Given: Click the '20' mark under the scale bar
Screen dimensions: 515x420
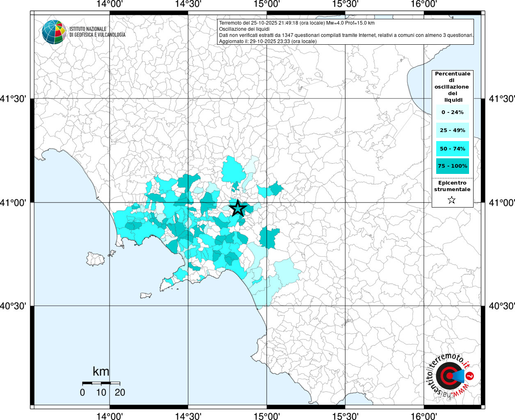Looking at the screenshot, I should tap(120, 393).
